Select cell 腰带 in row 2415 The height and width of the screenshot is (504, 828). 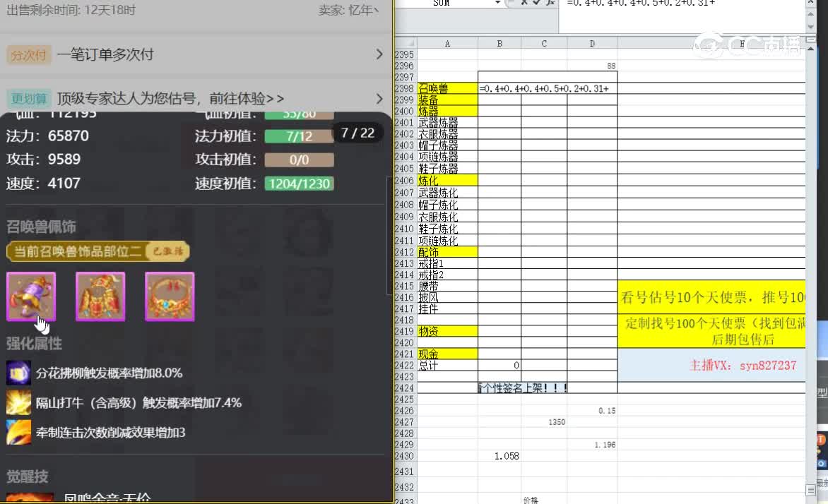pyautogui.click(x=447, y=286)
